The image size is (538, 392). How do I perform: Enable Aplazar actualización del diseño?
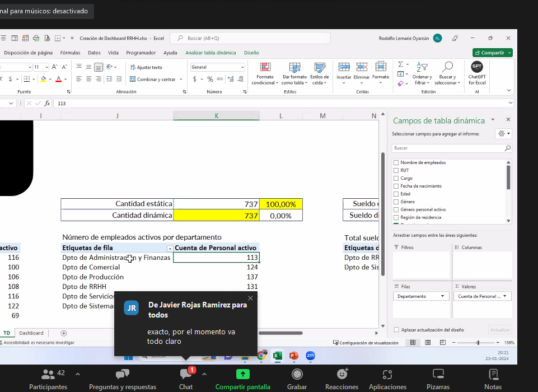coord(397,330)
